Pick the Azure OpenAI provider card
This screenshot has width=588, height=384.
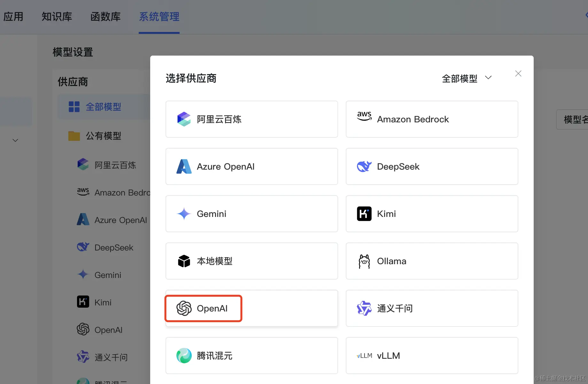pos(251,166)
